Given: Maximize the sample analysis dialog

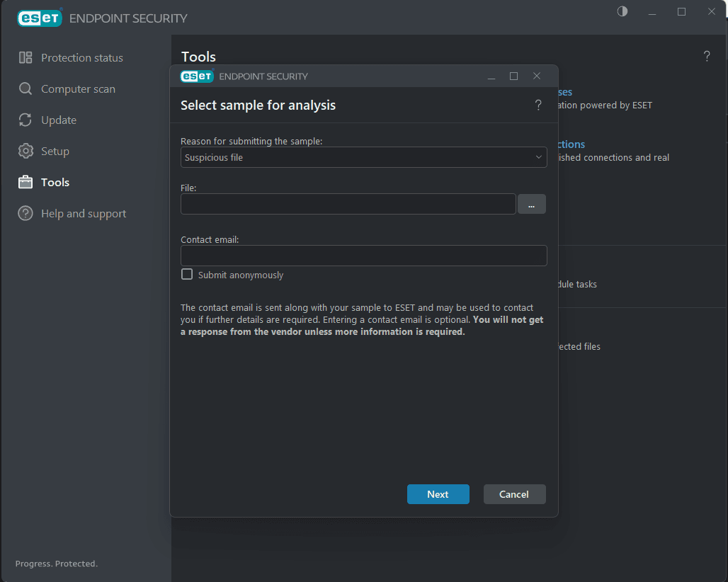Looking at the screenshot, I should (x=513, y=76).
